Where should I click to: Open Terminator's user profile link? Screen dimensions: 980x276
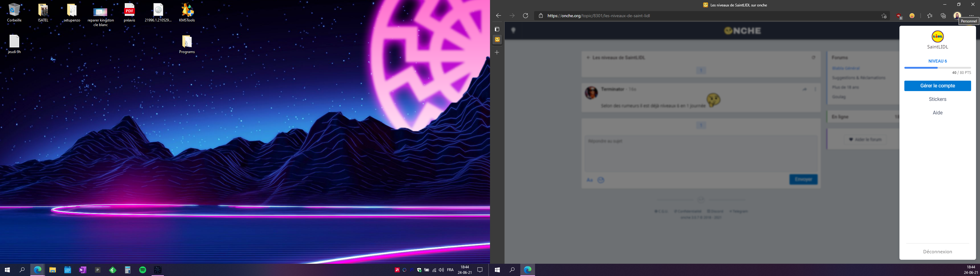coord(612,89)
